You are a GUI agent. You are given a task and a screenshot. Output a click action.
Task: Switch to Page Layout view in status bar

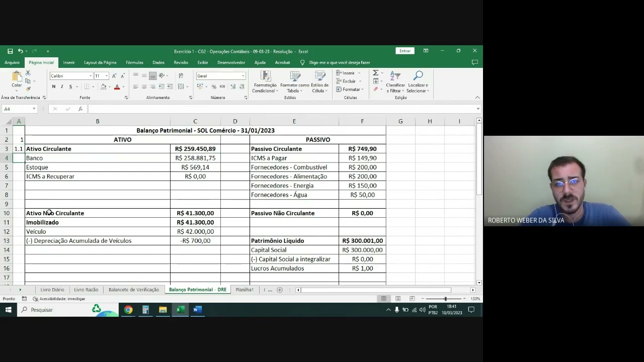tap(398, 299)
